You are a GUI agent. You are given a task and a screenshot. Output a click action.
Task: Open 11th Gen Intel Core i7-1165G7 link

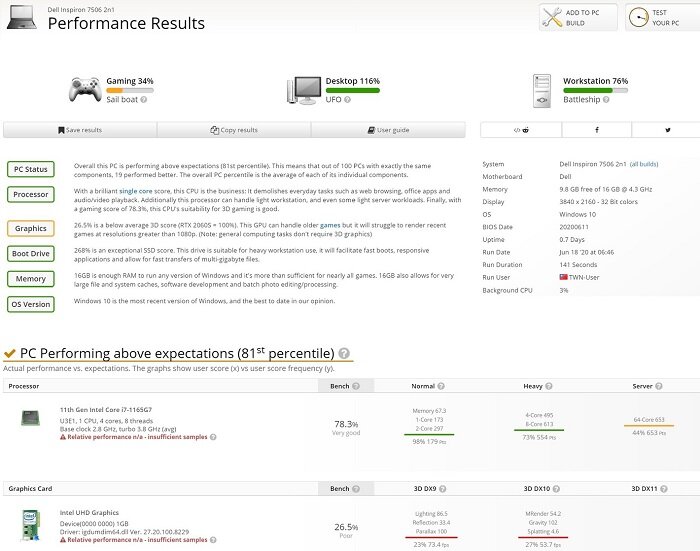[x=106, y=409]
